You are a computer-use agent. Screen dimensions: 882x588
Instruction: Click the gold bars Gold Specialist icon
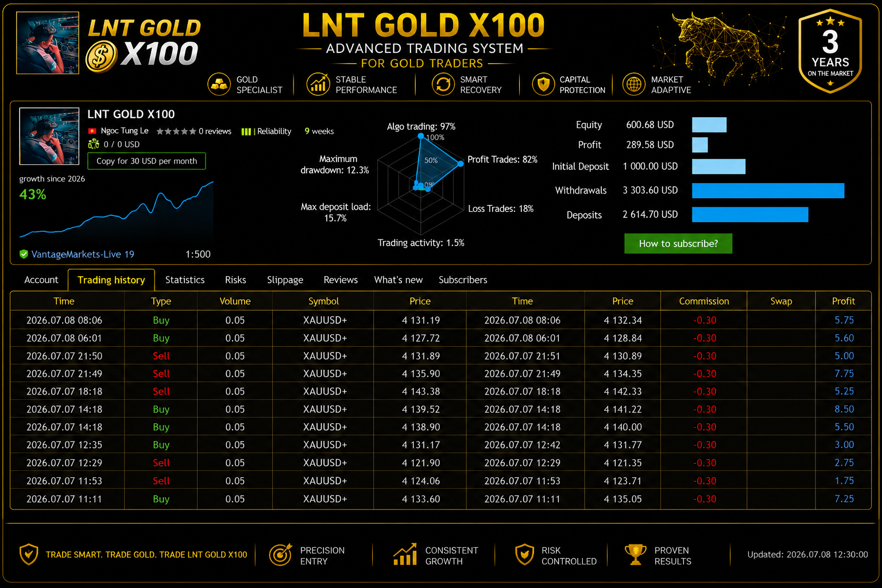219,84
